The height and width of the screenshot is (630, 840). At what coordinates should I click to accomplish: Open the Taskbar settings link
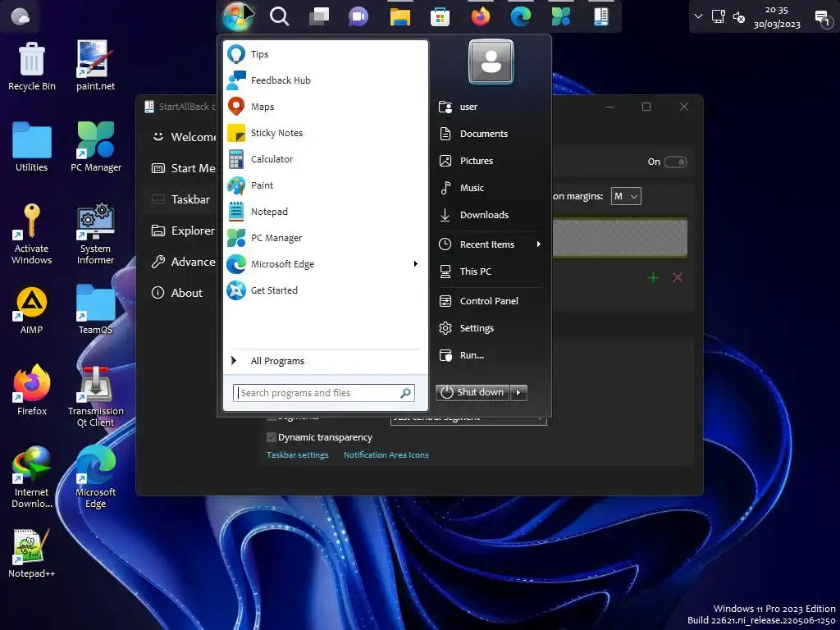tap(297, 454)
